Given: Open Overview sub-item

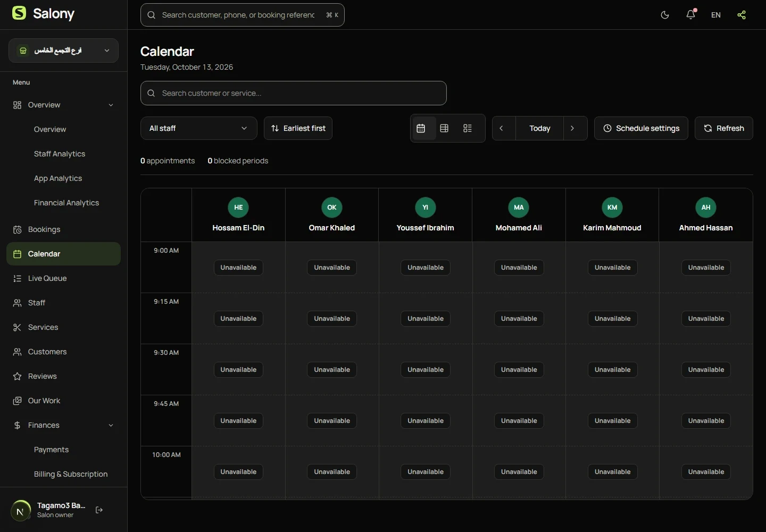Looking at the screenshot, I should (x=50, y=129).
